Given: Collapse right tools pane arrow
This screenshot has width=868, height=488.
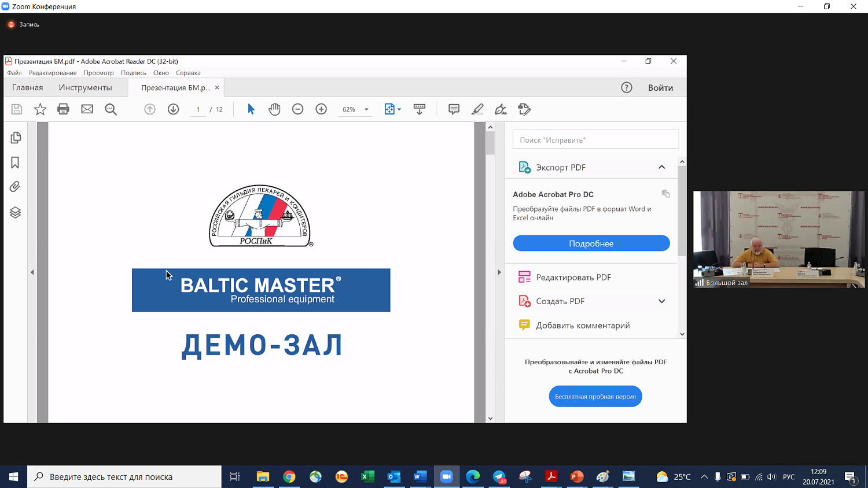Looking at the screenshot, I should point(499,272).
